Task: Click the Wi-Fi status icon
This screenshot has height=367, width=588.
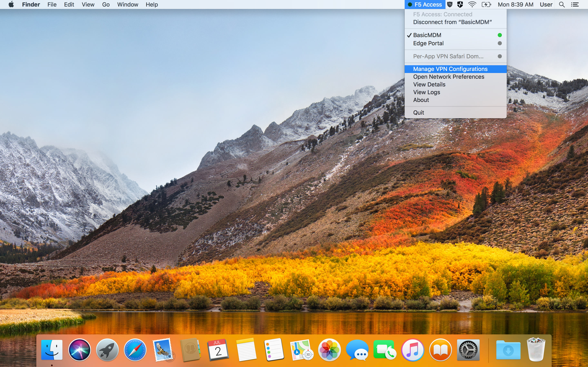Action: click(472, 4)
